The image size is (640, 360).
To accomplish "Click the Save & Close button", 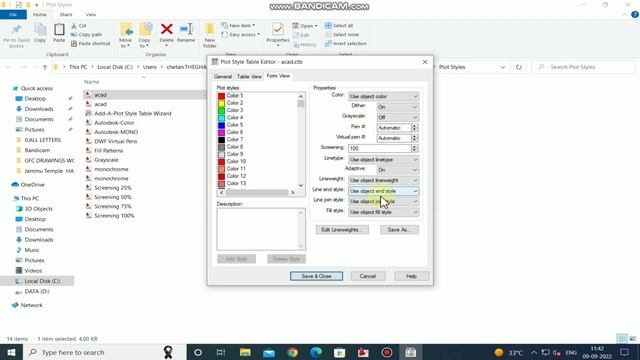I will click(x=316, y=276).
